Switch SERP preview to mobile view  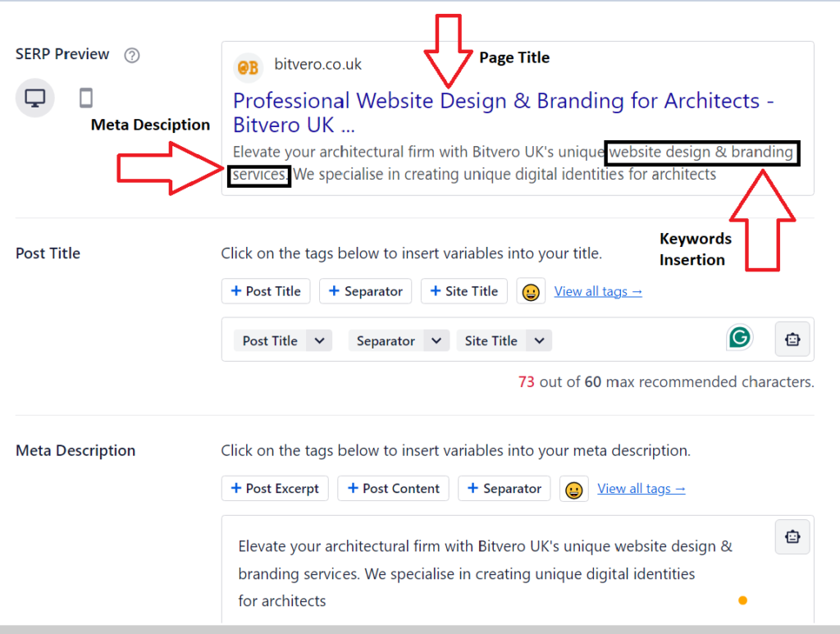pos(85,98)
